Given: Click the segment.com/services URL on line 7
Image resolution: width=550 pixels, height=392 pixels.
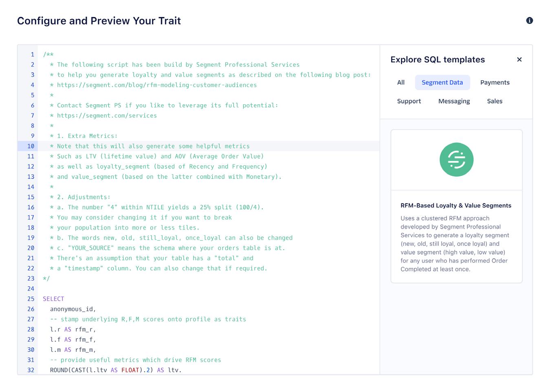Looking at the screenshot, I should click(x=107, y=116).
